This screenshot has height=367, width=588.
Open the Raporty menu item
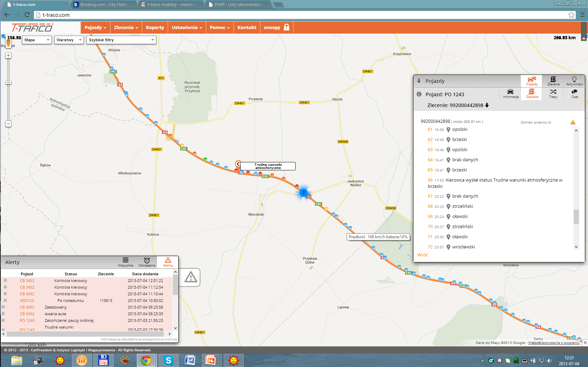pos(155,27)
